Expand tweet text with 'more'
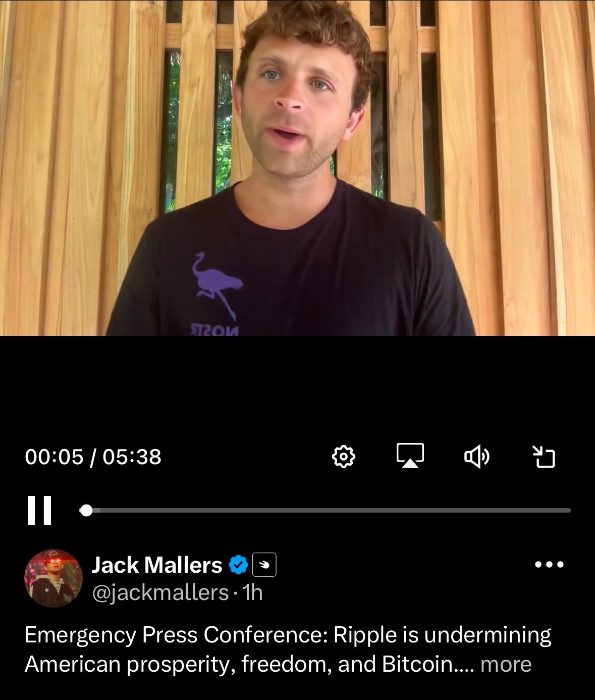 [x=506, y=664]
